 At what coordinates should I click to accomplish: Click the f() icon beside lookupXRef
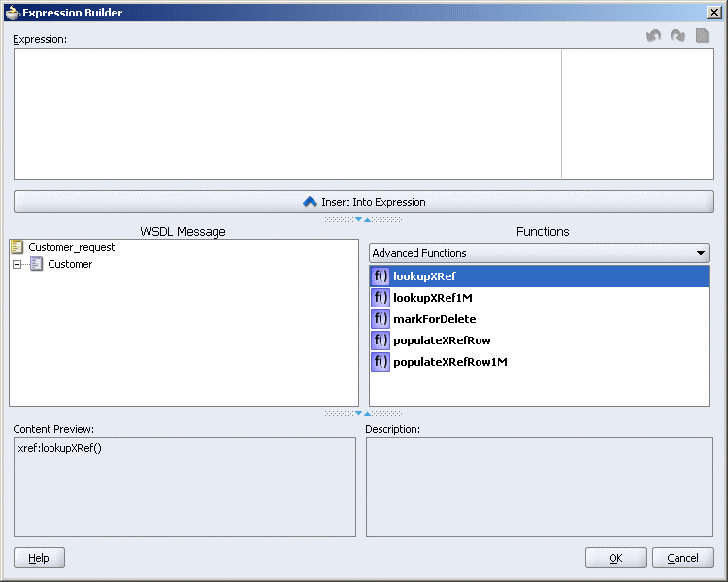click(381, 276)
